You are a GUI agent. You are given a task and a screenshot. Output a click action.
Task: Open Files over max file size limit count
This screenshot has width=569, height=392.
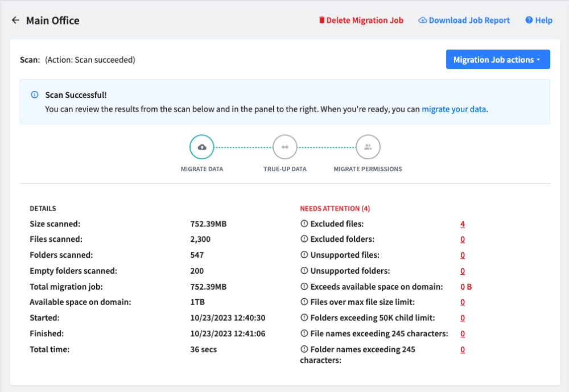(463, 302)
